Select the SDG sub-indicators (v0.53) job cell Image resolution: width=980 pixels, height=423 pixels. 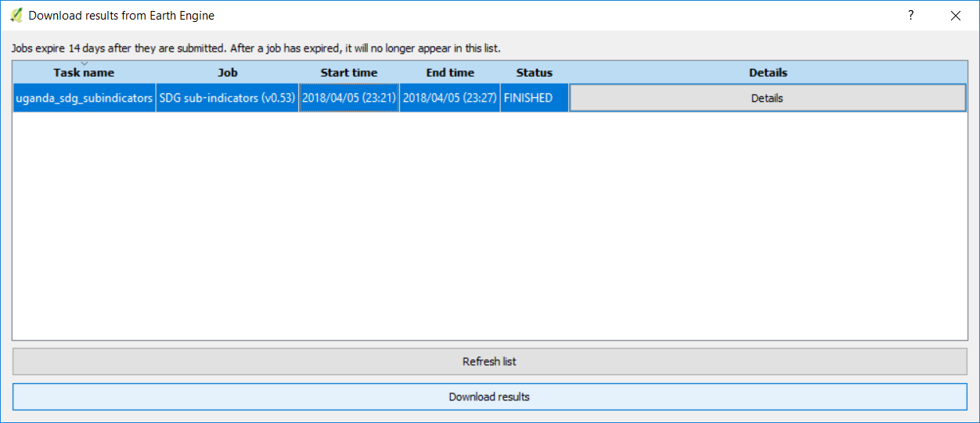[227, 99]
